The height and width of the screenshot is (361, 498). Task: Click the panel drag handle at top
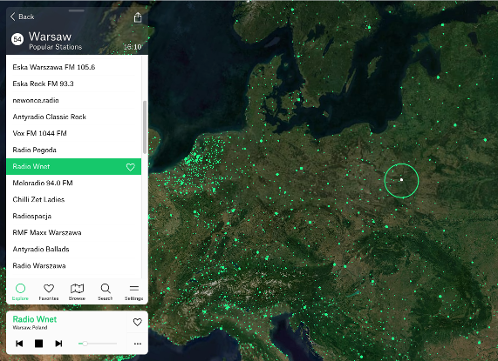coord(77,11)
